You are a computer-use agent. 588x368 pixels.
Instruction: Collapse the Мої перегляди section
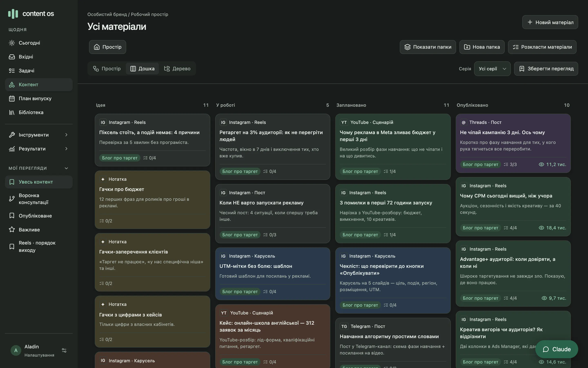click(66, 168)
